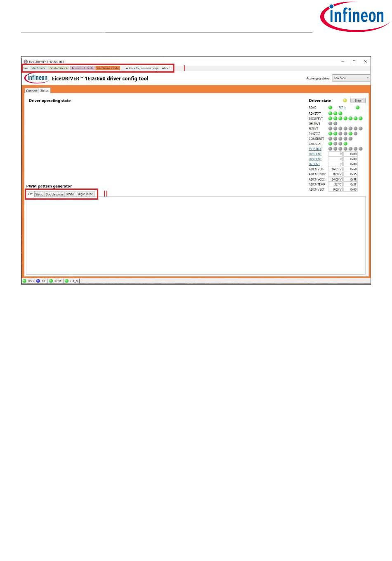
Task: Open the D2ECNT link
Action: pos(314,164)
